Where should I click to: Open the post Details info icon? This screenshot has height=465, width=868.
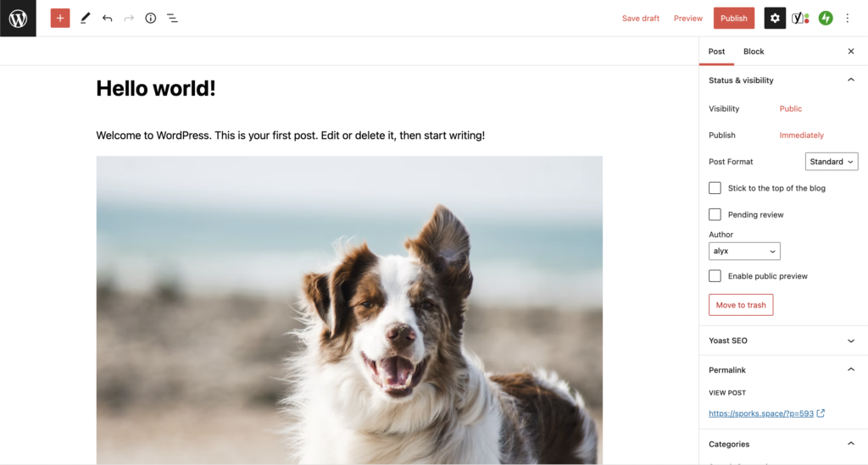151,19
